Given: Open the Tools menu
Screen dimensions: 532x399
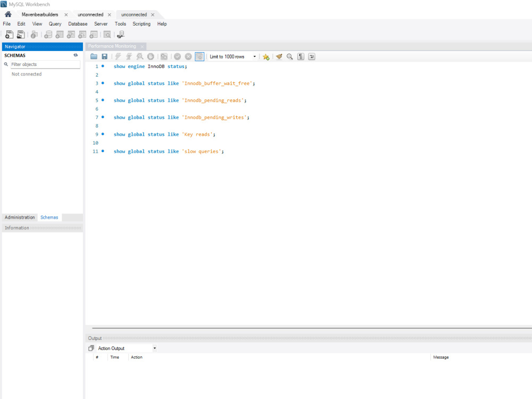Looking at the screenshot, I should [x=120, y=24].
